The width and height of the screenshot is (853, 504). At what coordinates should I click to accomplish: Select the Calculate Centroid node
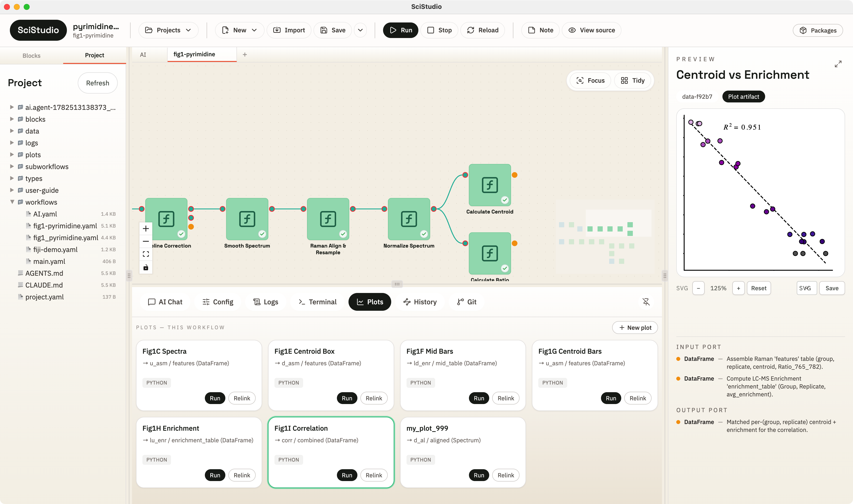point(490,185)
